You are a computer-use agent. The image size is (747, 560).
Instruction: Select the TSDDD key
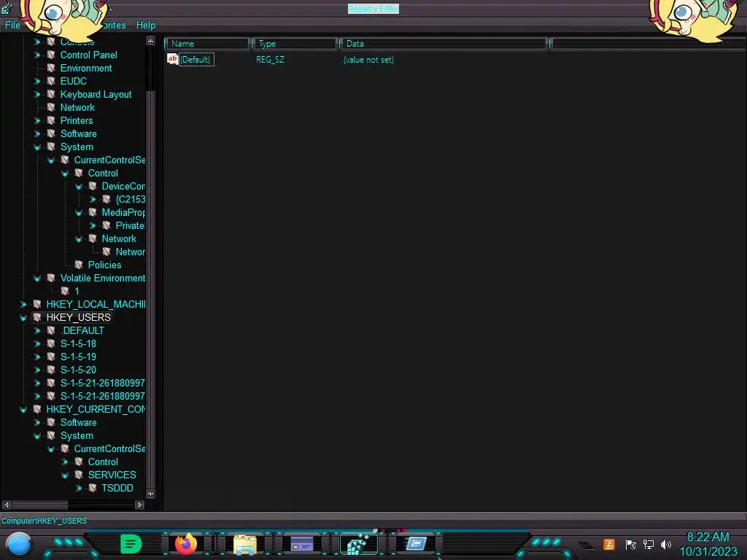(117, 488)
